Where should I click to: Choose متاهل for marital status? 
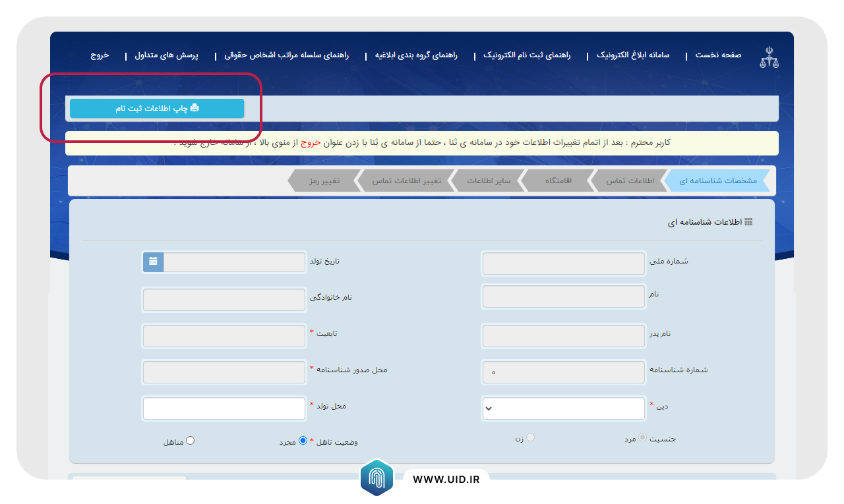pos(190,440)
